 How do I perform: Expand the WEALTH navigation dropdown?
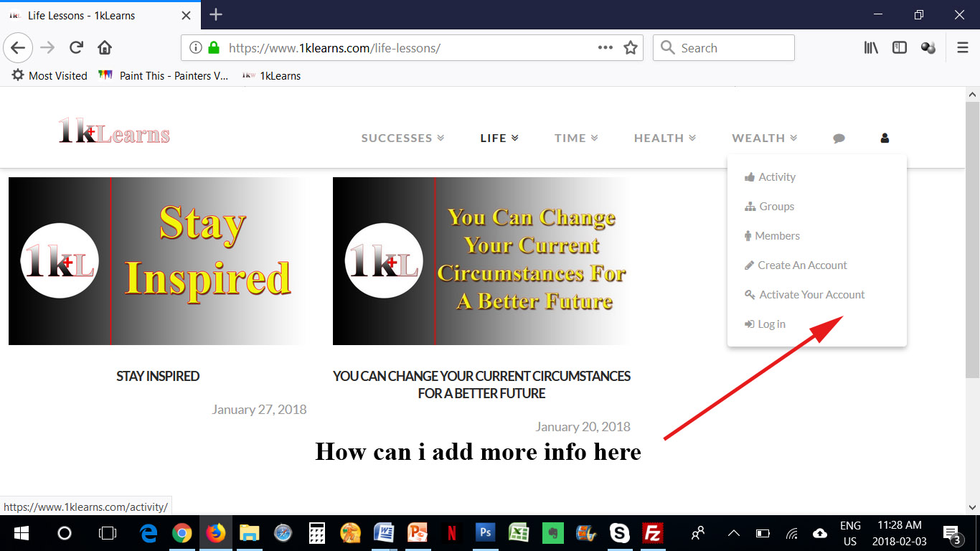coord(764,138)
